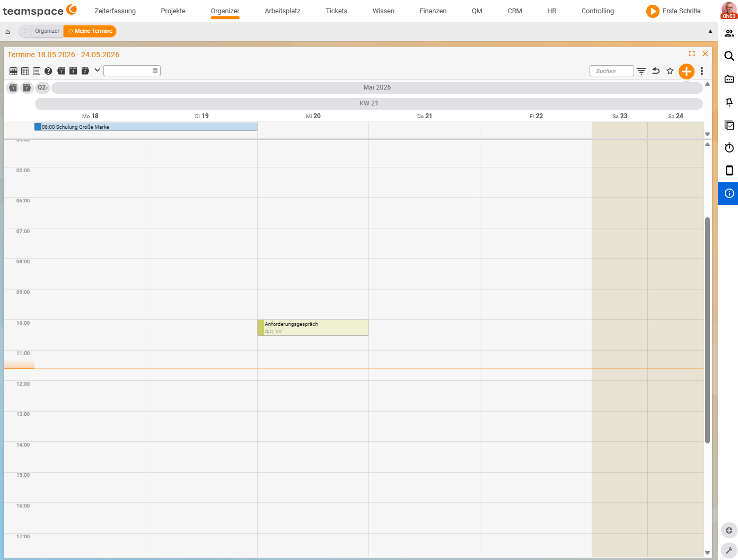The height and width of the screenshot is (560, 738).
Task: Open the sidebar stopwatch timer icon
Action: [x=730, y=148]
